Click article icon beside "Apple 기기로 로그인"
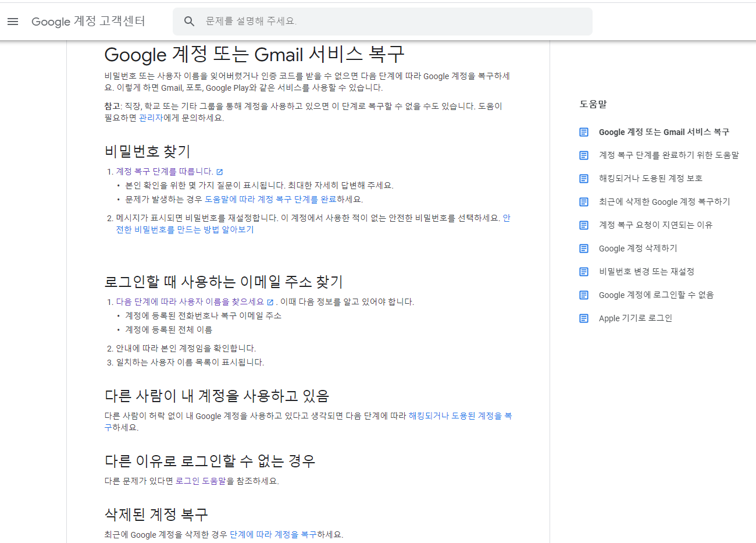Screen dimensions: 756x543 583,318
